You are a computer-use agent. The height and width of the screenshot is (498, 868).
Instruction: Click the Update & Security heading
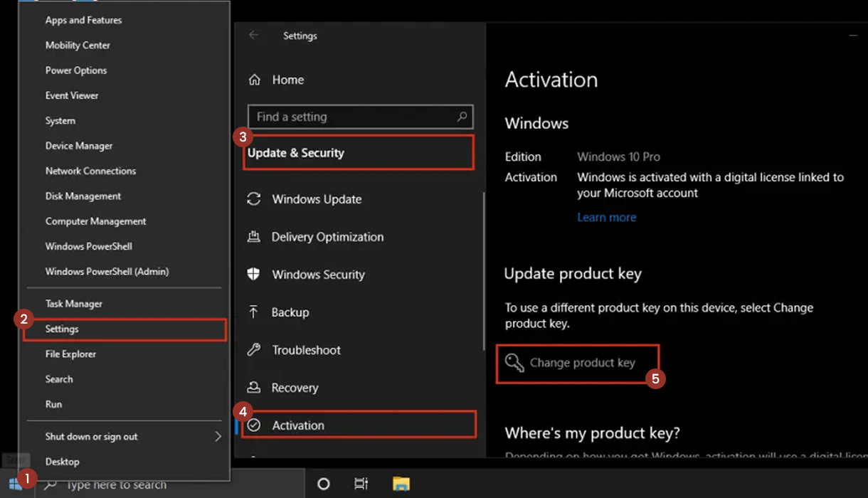(296, 153)
